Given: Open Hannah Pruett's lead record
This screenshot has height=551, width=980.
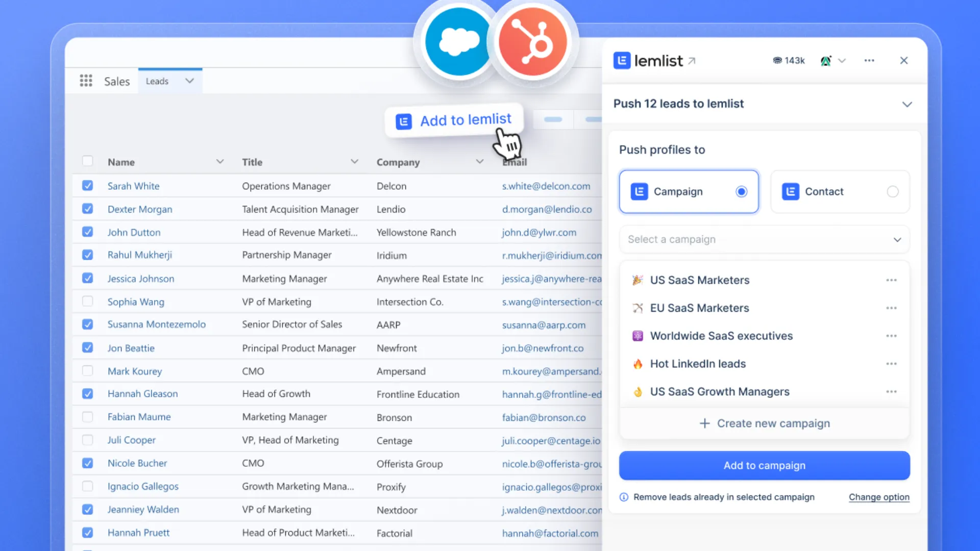Looking at the screenshot, I should click(138, 533).
